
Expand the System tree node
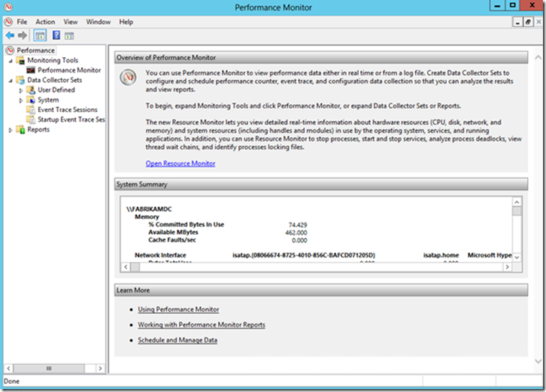coord(21,100)
